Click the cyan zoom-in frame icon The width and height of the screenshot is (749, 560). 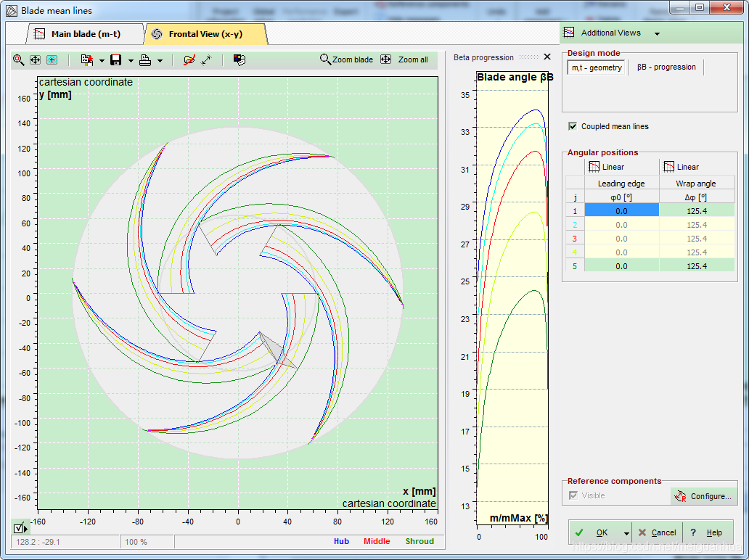pyautogui.click(x=52, y=59)
